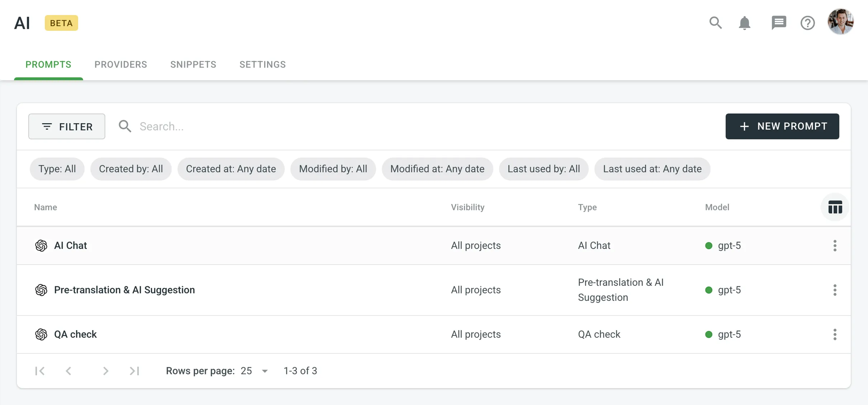Open the notifications bell

click(744, 23)
